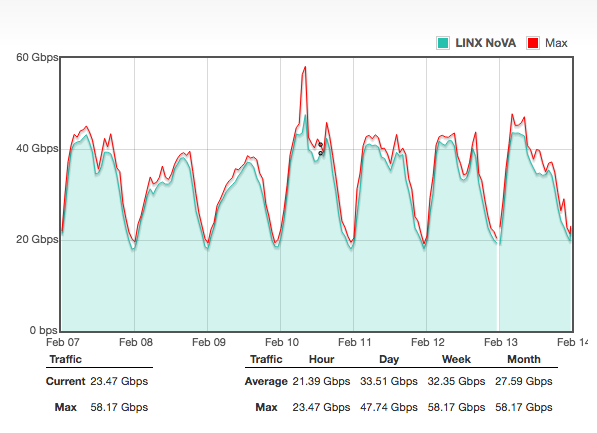The height and width of the screenshot is (433, 597).
Task: Click the 60 Gbps axis label
Action: pos(37,58)
